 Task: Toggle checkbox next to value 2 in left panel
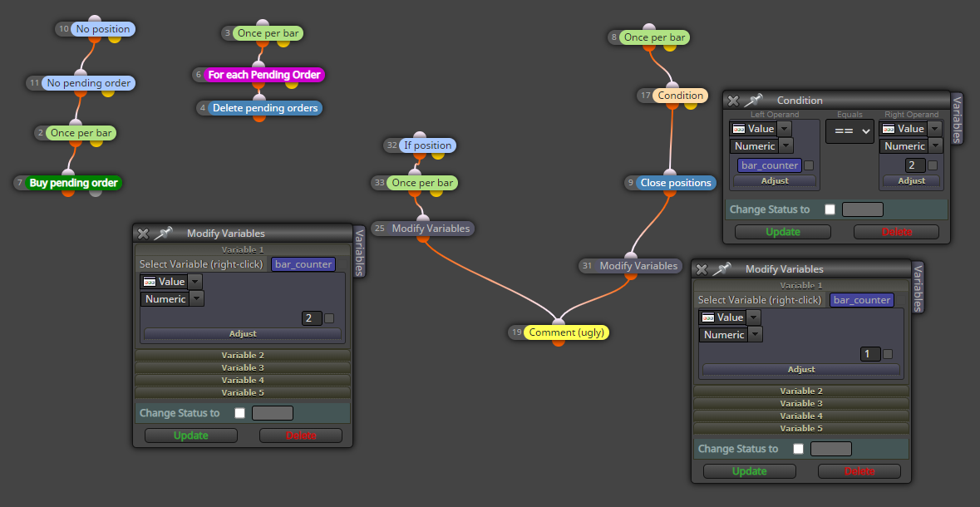pos(329,318)
